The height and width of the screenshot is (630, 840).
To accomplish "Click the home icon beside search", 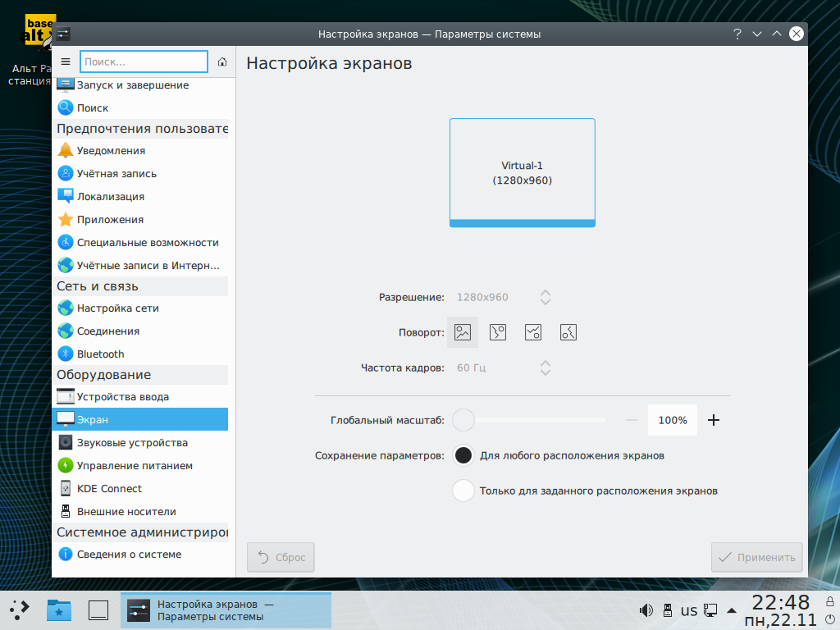I will click(222, 62).
